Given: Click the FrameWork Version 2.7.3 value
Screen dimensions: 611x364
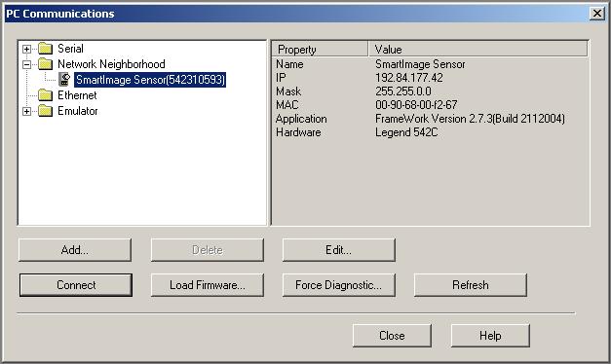Looking at the screenshot, I should [x=470, y=119].
